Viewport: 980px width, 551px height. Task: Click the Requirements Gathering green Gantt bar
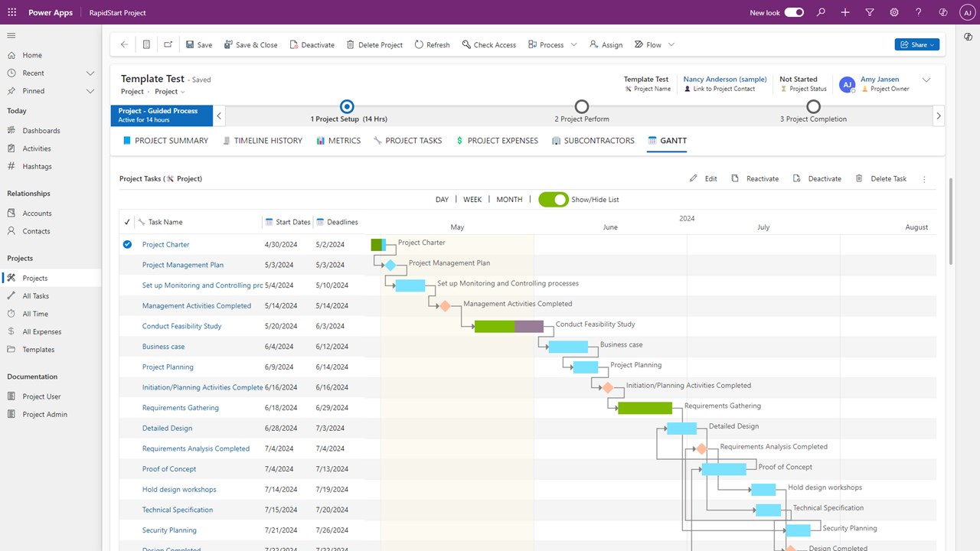coord(645,408)
